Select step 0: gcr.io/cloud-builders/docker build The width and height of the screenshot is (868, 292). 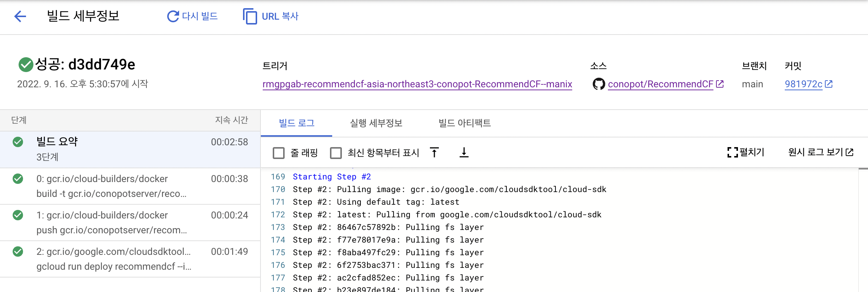[x=130, y=186]
